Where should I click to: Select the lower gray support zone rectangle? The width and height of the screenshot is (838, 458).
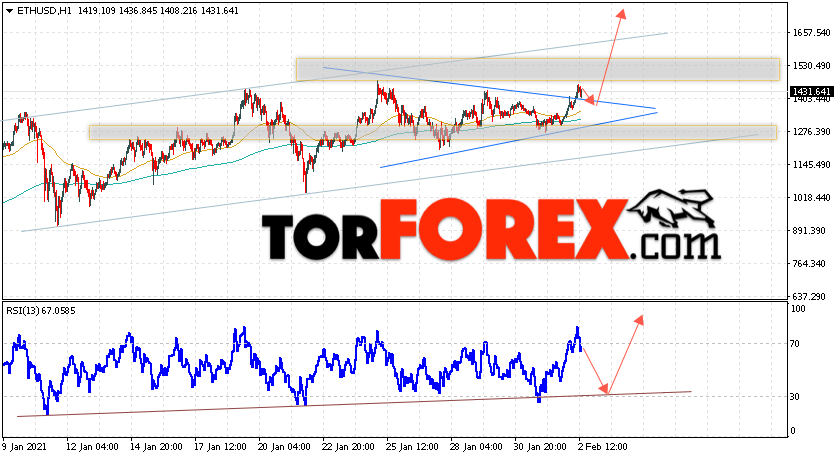coord(433,133)
